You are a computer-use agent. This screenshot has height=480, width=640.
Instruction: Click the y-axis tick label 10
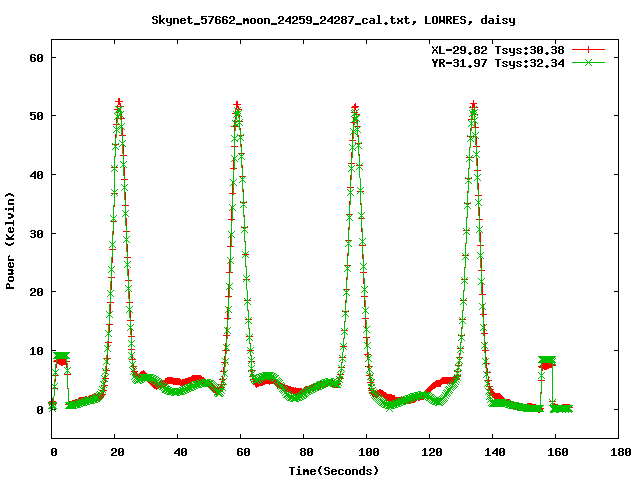point(36,351)
